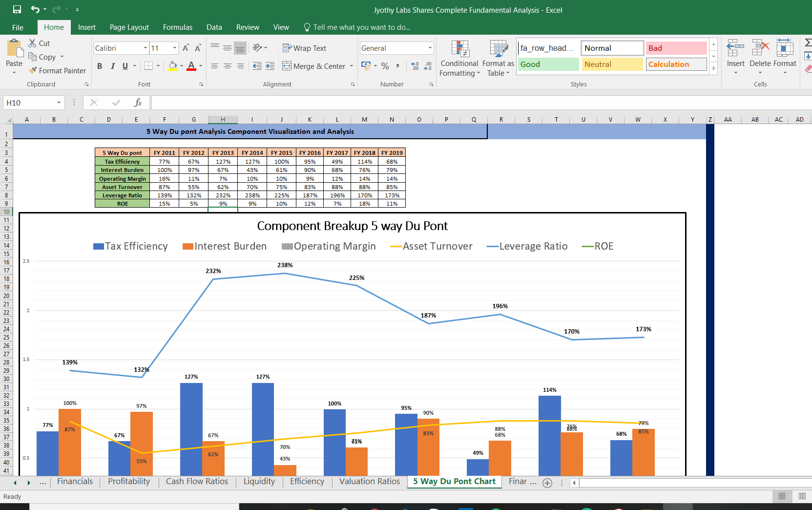Screen dimensions: 812x510
Task: Toggle Bold formatting
Action: pyautogui.click(x=100, y=66)
